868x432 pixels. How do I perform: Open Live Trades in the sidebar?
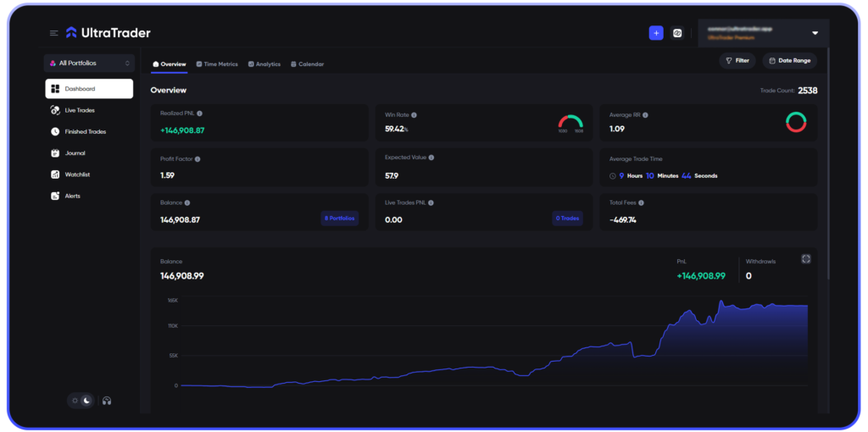(x=80, y=110)
